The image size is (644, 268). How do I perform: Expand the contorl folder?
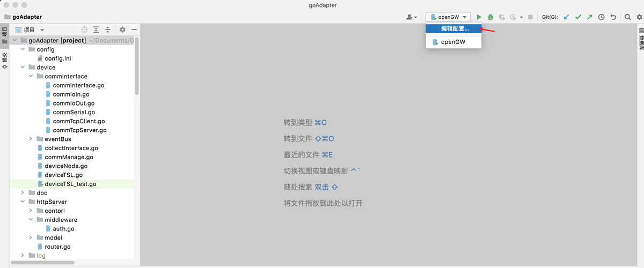point(31,211)
